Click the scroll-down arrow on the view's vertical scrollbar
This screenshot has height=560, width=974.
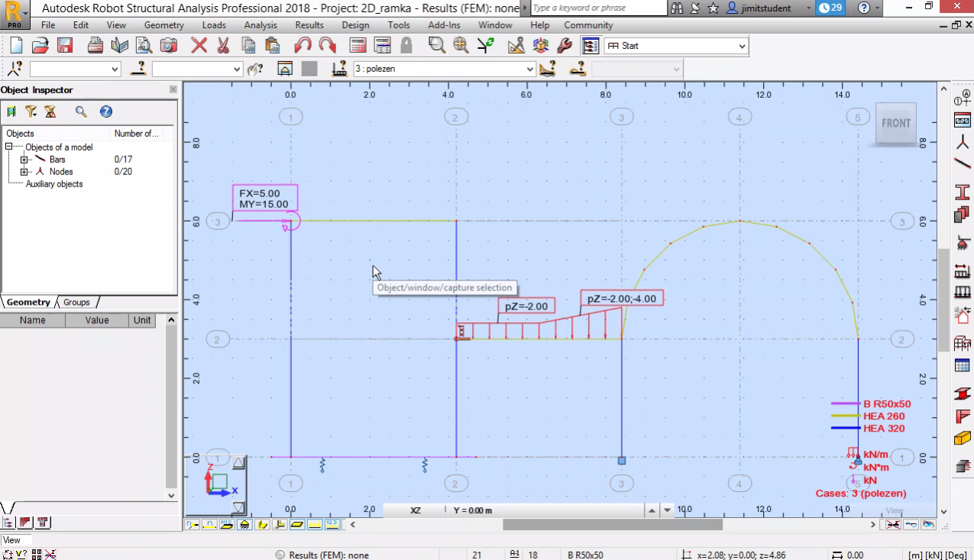click(943, 511)
